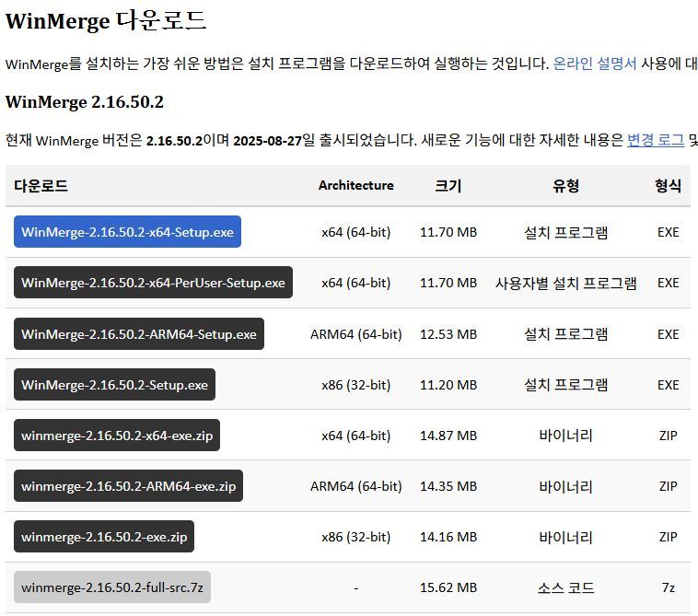698x616 pixels.
Task: Click the 11.20 MB size cell
Action: (448, 385)
